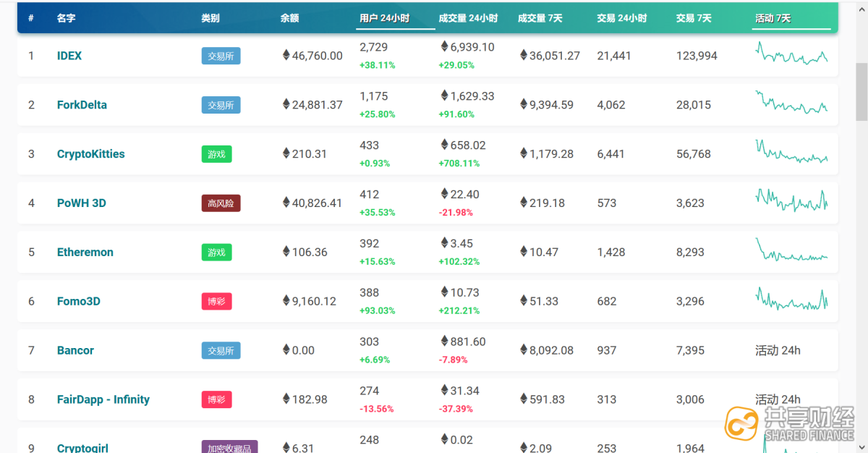This screenshot has height=453, width=868.
Task: Click ForkDelta 7-day activity sparkline chart
Action: tap(792, 102)
